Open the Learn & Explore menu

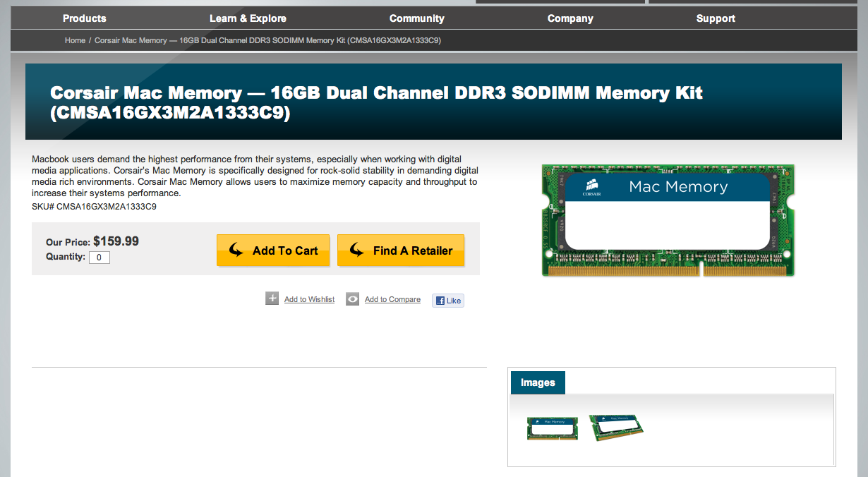click(248, 18)
